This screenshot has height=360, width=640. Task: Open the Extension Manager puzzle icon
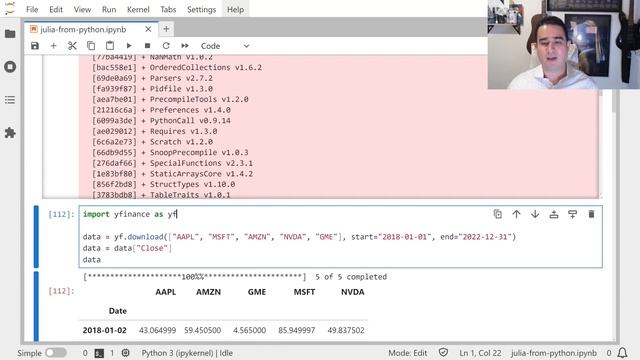(10, 133)
